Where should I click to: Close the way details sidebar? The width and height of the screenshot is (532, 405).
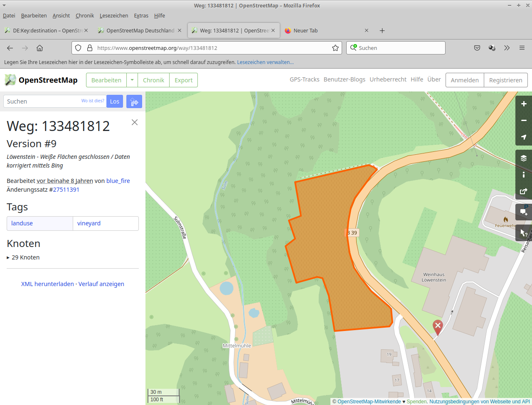(135, 122)
